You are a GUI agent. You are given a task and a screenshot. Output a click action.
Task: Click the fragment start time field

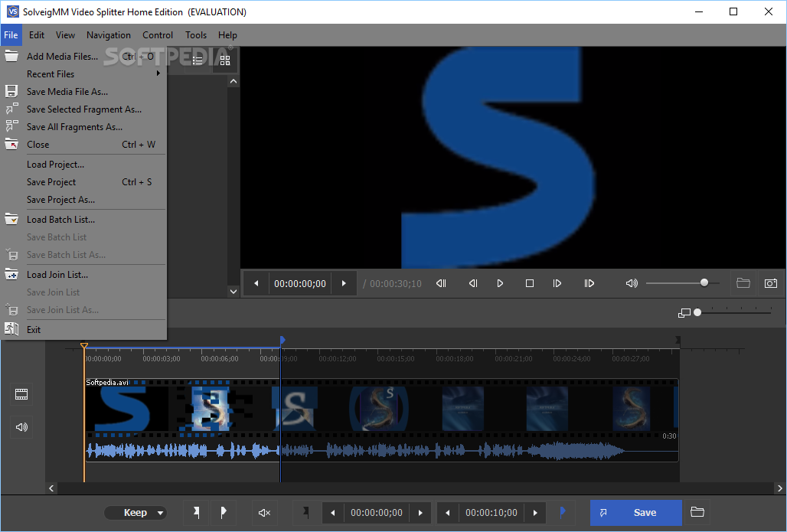click(377, 513)
